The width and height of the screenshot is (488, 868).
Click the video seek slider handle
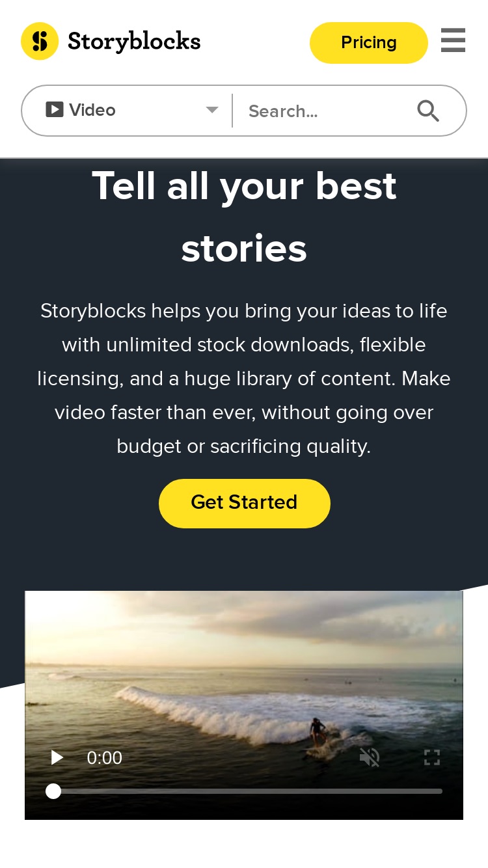[x=53, y=791]
